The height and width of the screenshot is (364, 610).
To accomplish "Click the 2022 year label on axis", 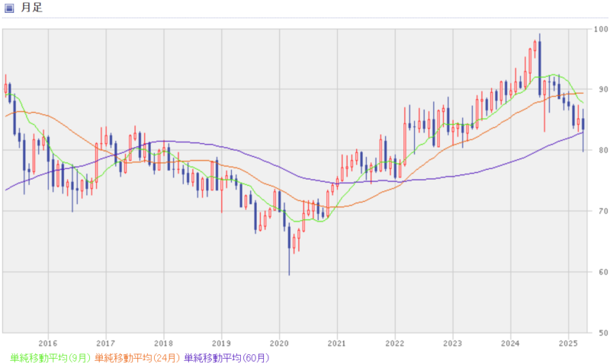I will pos(395,343).
